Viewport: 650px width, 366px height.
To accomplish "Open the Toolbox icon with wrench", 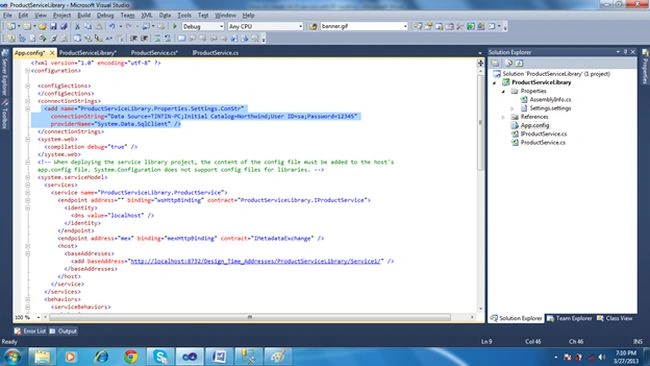I will pyautogui.click(x=460, y=27).
